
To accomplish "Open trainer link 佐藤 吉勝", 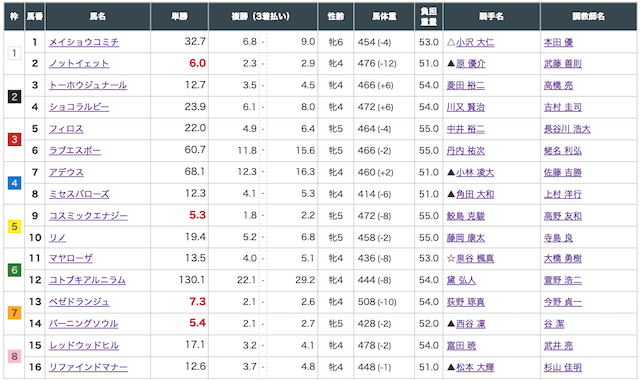I will 562,172.
